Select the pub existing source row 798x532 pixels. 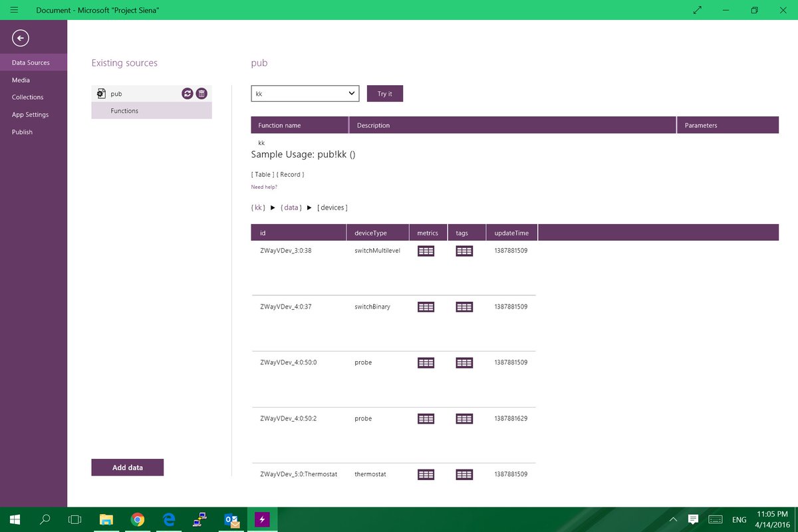152,94
